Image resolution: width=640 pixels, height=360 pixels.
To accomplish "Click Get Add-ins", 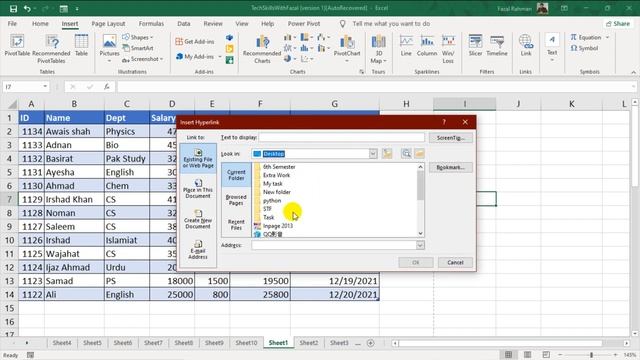I will (x=195, y=41).
